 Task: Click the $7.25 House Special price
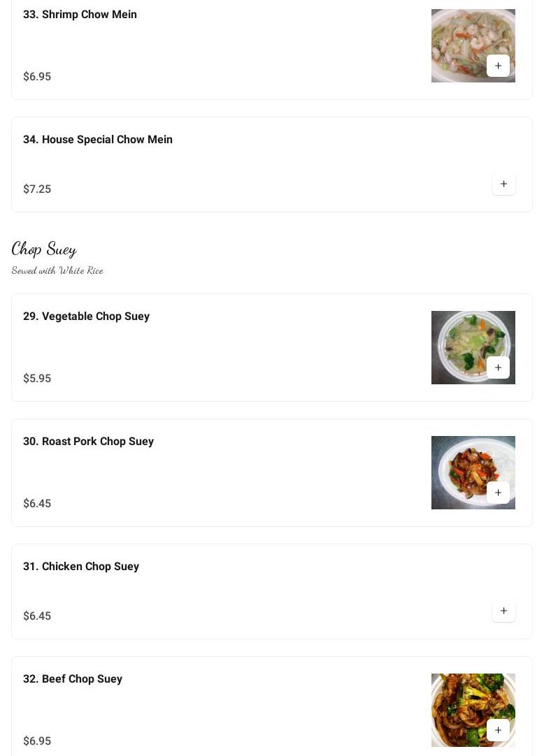[37, 189]
